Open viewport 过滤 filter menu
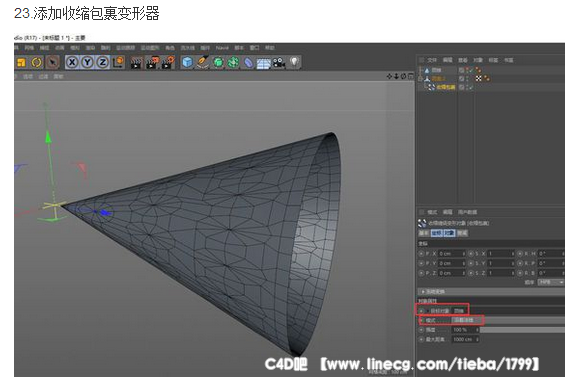Viewport: 565px width, 381px height. [x=43, y=76]
